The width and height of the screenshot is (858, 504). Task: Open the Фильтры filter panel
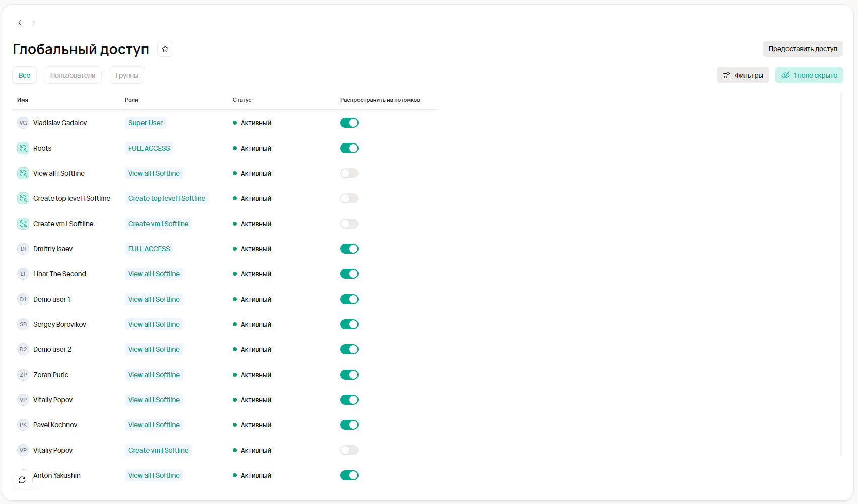743,75
